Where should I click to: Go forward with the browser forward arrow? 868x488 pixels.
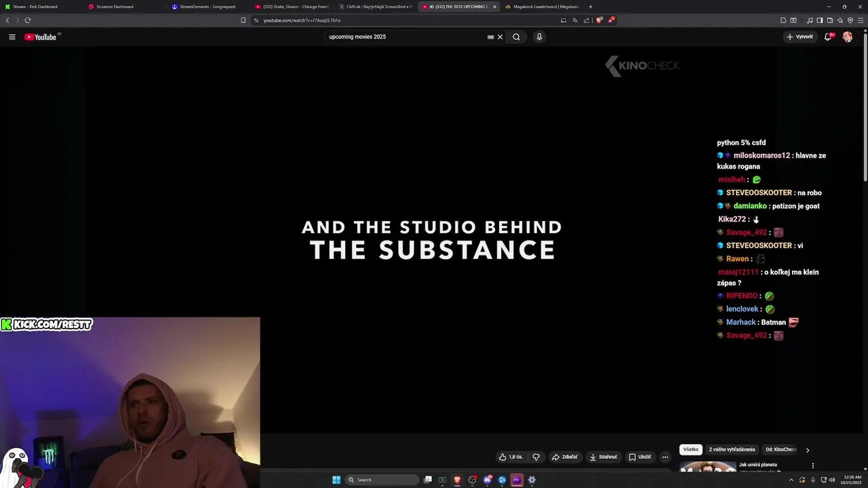(x=17, y=20)
